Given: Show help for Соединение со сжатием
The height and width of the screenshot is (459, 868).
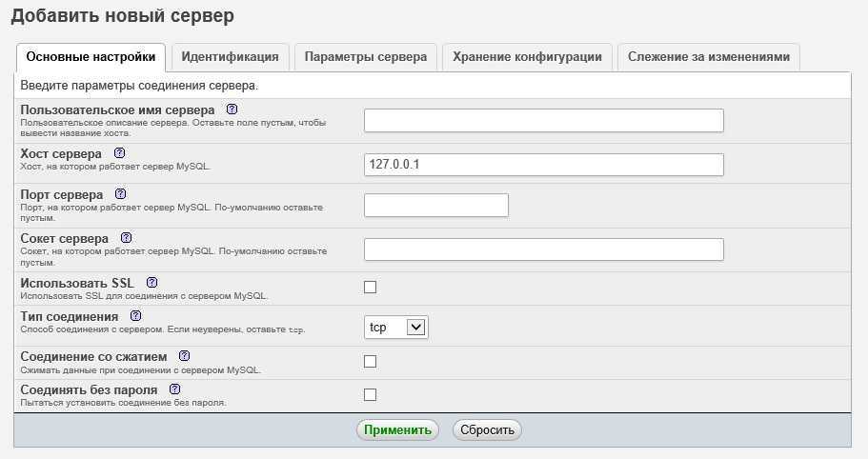Looking at the screenshot, I should pos(185,356).
